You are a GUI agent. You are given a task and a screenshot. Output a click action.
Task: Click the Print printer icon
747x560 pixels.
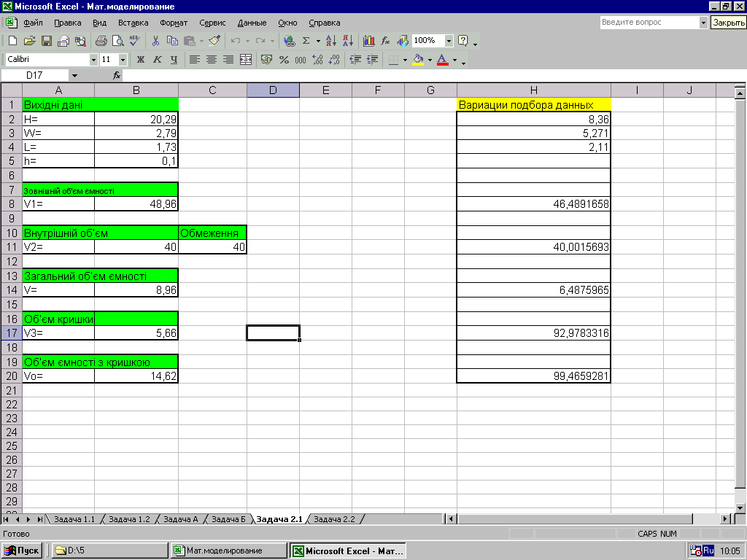[x=101, y=41]
